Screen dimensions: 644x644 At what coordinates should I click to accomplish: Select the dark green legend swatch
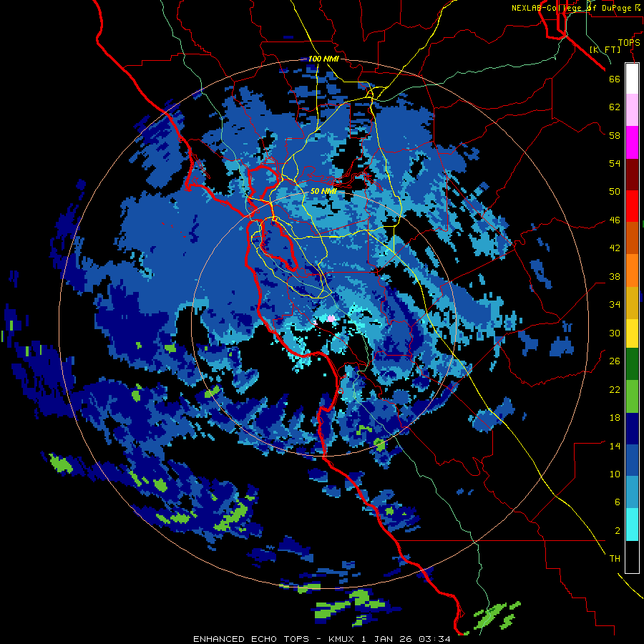pyautogui.click(x=632, y=364)
